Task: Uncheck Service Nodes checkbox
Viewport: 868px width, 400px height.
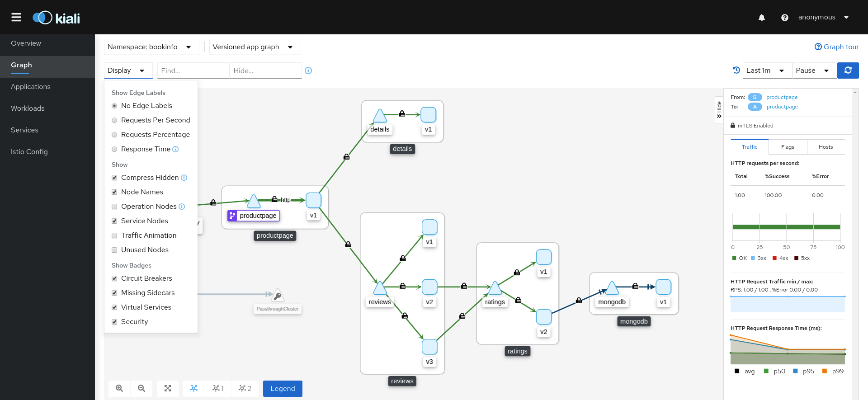Action: pyautogui.click(x=114, y=221)
